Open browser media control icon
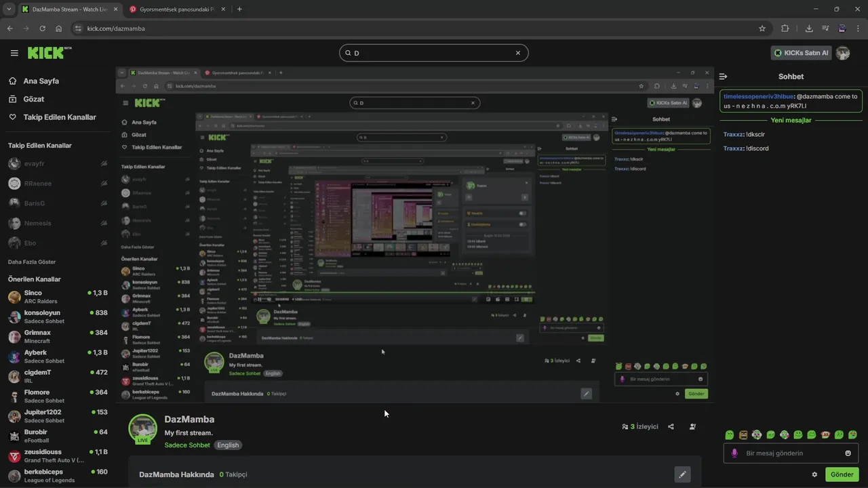 825,28
